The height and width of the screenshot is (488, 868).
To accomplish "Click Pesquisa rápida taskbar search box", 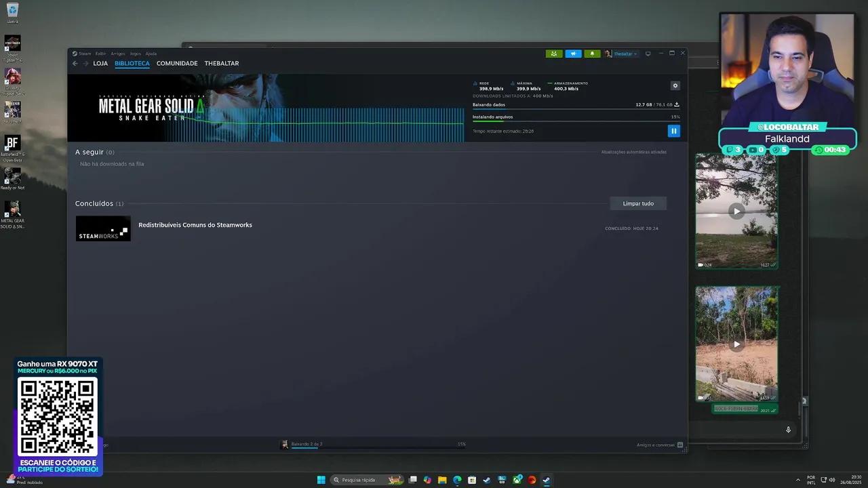I will (368, 480).
